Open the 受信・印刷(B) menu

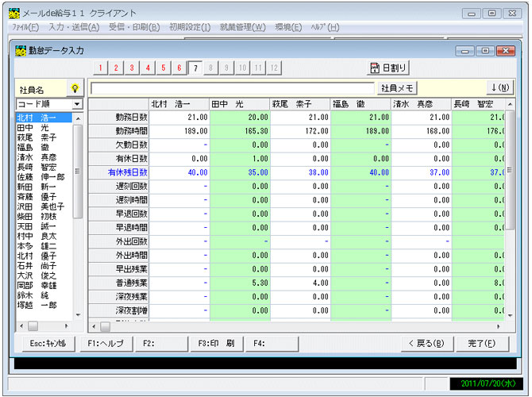pyautogui.click(x=134, y=27)
